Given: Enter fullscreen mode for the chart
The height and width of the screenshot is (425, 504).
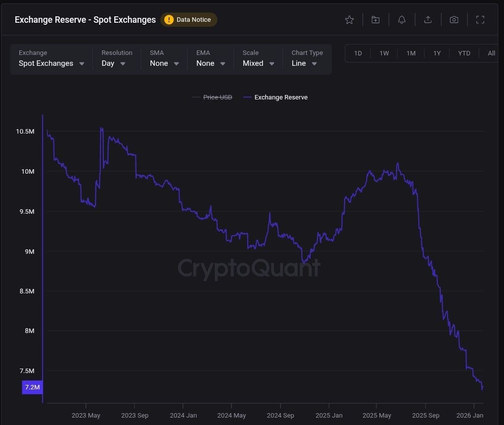Looking at the screenshot, I should point(480,20).
